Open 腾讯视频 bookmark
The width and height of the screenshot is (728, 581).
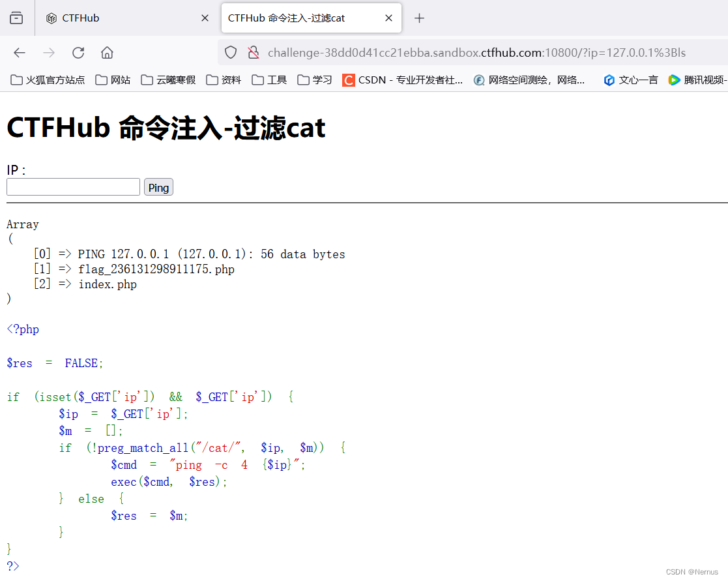click(x=698, y=80)
